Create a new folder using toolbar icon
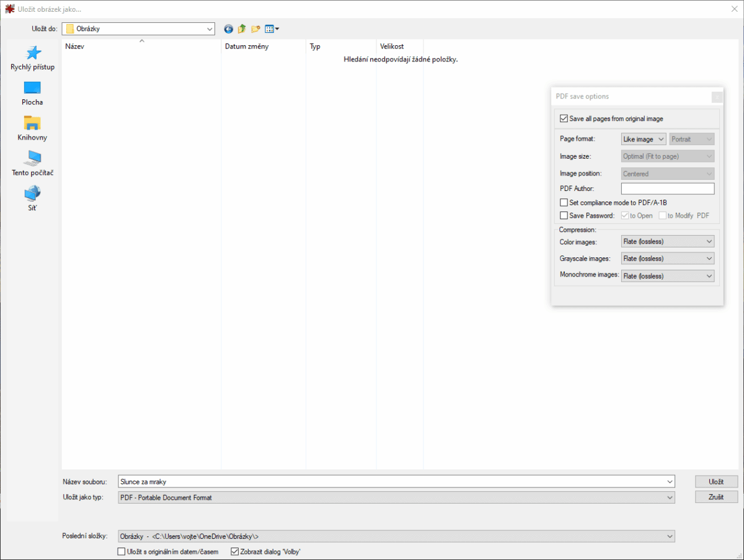This screenshot has height=560, width=744. (x=255, y=29)
